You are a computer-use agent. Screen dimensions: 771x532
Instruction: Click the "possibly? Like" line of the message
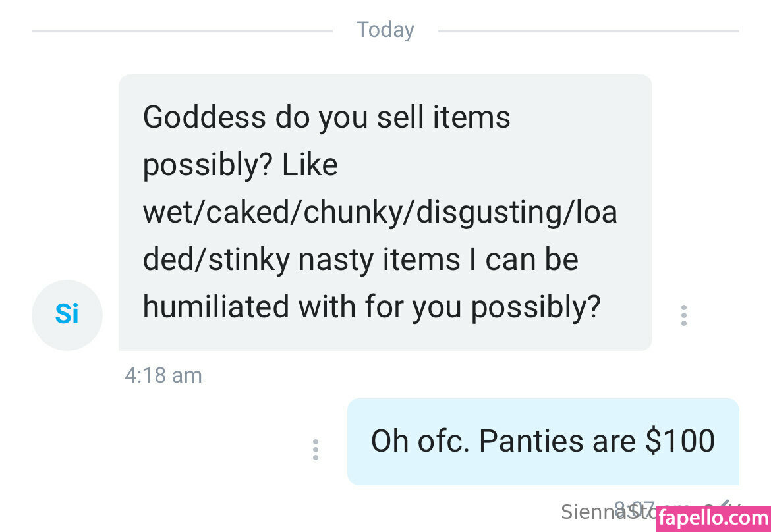click(240, 165)
